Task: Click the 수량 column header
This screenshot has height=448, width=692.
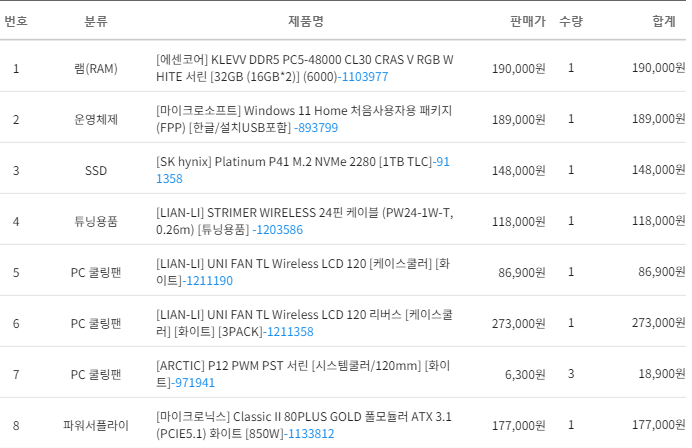Action: click(571, 21)
